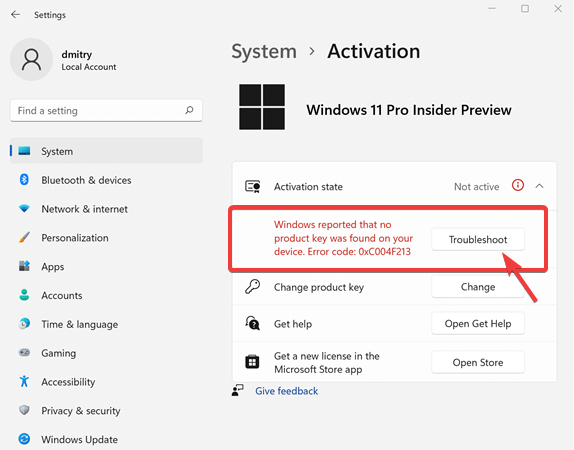
Task: Click the Windows Update sync icon
Action: (24, 439)
